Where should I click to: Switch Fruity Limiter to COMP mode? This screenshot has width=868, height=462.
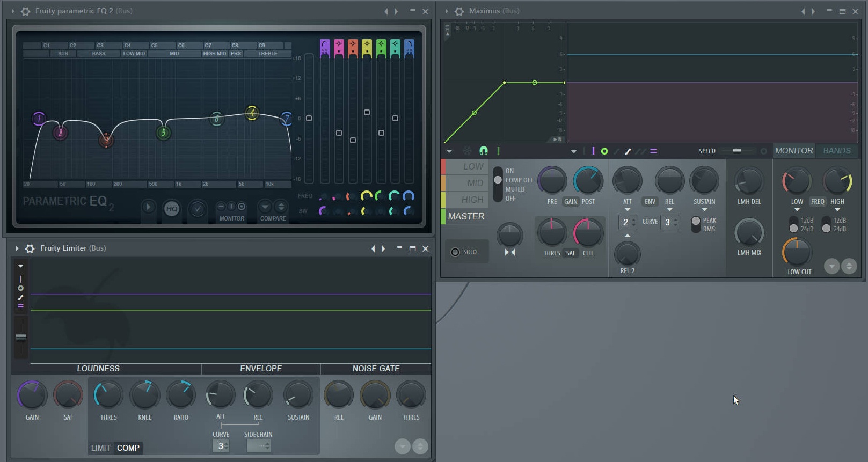[x=128, y=448]
